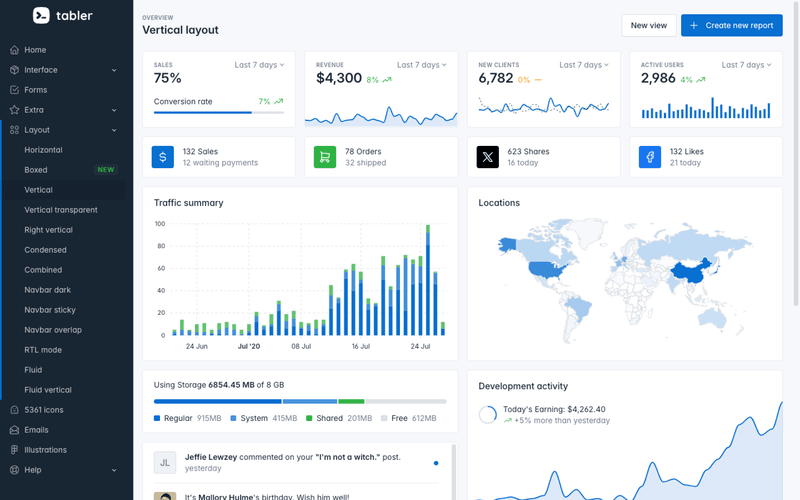This screenshot has height=500, width=800.
Task: Click the black X Shares icon
Action: click(x=487, y=157)
